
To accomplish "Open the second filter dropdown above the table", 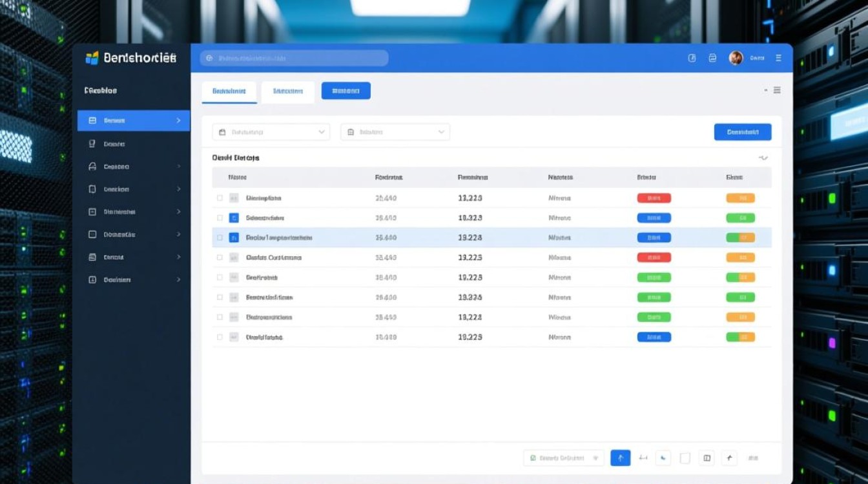I will (395, 132).
